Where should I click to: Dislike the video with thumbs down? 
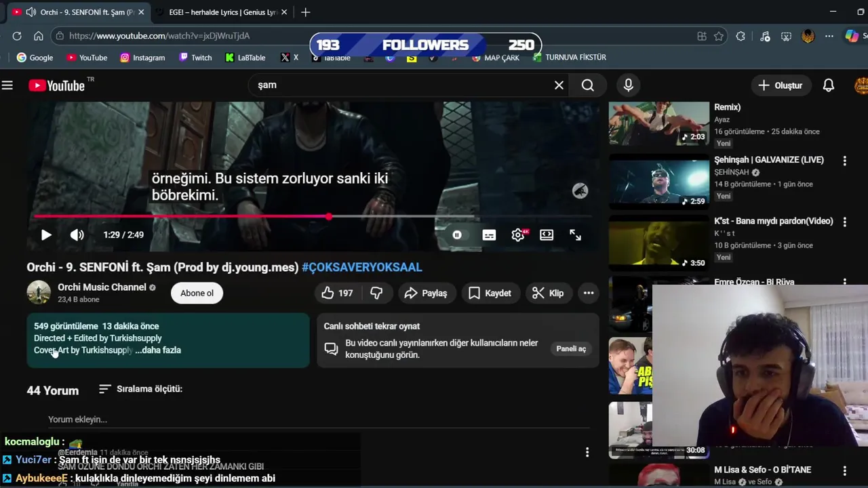pyautogui.click(x=376, y=293)
